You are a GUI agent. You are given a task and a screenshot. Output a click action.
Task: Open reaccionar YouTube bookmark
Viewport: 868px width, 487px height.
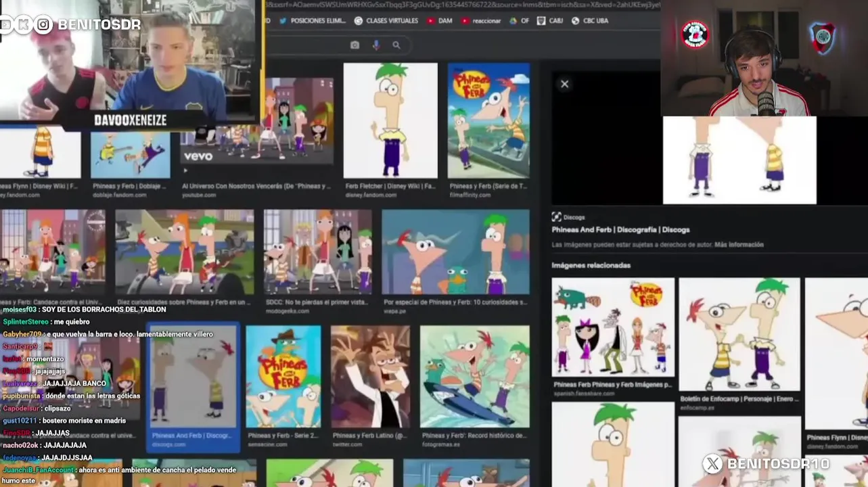(481, 21)
